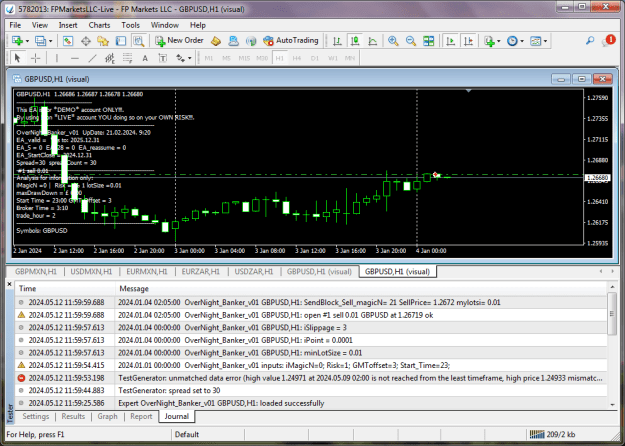Expand the Arrows tool dropdown arrow
Image resolution: width=625 pixels, height=446 pixels.
[190, 59]
